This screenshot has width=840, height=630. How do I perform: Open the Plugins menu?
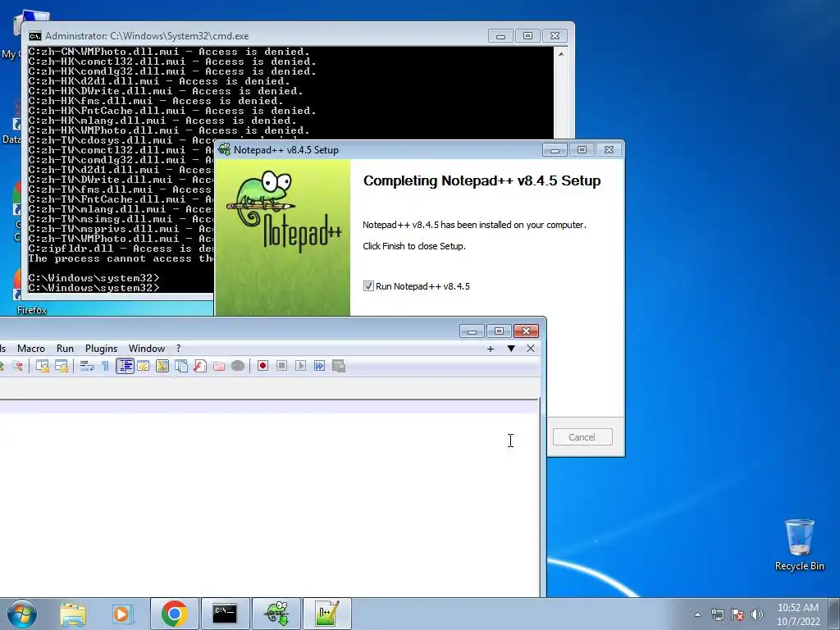101,348
